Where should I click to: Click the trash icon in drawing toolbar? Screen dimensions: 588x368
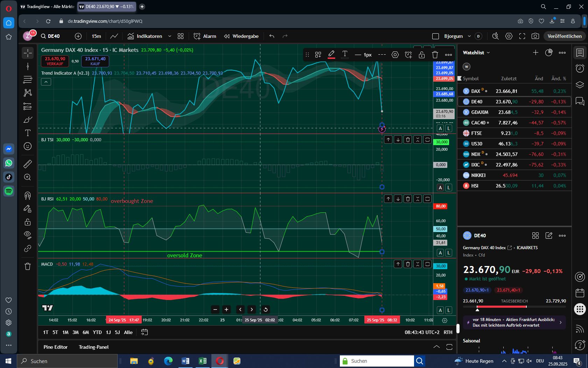pos(435,55)
